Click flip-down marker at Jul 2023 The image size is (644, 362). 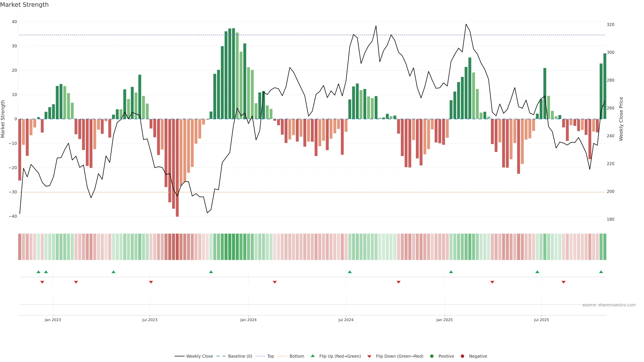point(151,282)
